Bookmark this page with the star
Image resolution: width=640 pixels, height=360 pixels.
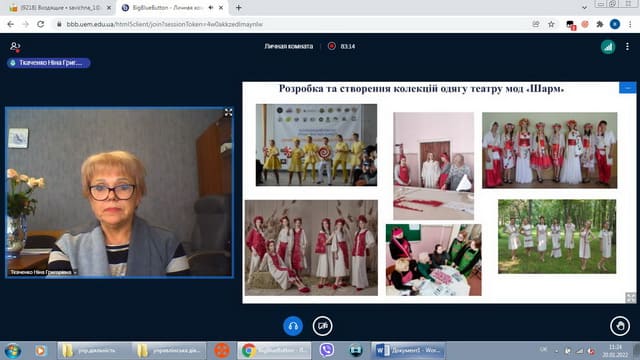(551, 24)
